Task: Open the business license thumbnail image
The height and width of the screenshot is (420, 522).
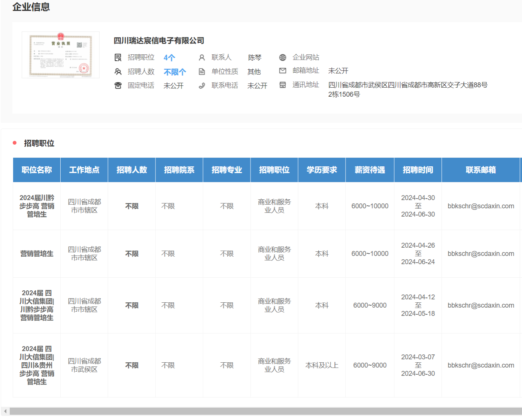Action: [61, 55]
